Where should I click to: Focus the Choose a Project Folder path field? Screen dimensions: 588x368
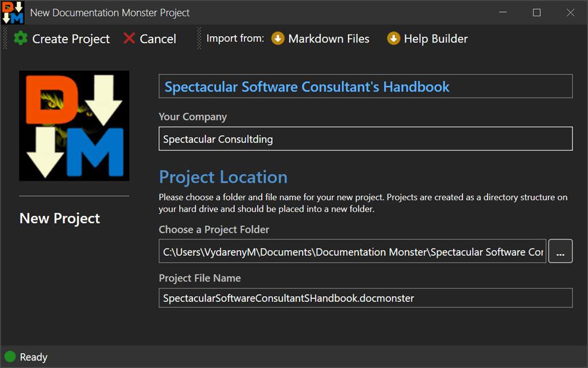pyautogui.click(x=353, y=251)
